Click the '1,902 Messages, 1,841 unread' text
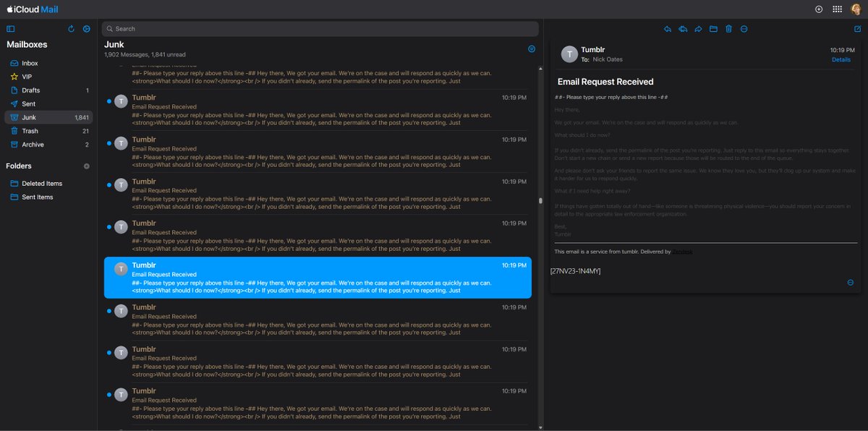This screenshot has width=868, height=431. click(x=145, y=55)
